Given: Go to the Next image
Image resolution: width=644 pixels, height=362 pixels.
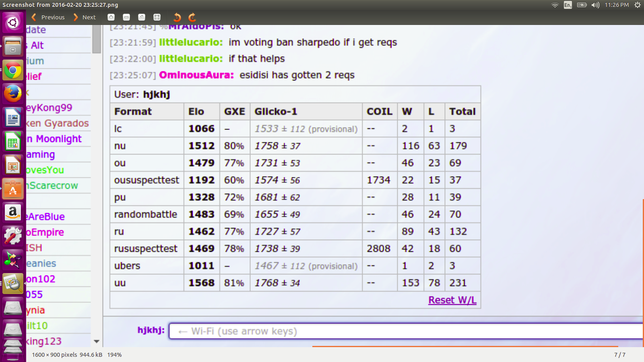Looking at the screenshot, I should coord(85,17).
